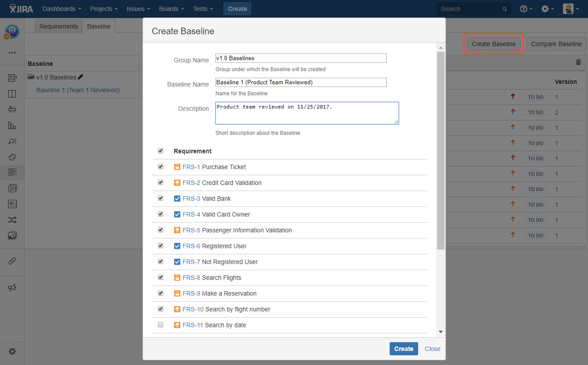Click the dialog scrollbar up arrow
Image resolution: width=588 pixels, height=365 pixels.
441,47
